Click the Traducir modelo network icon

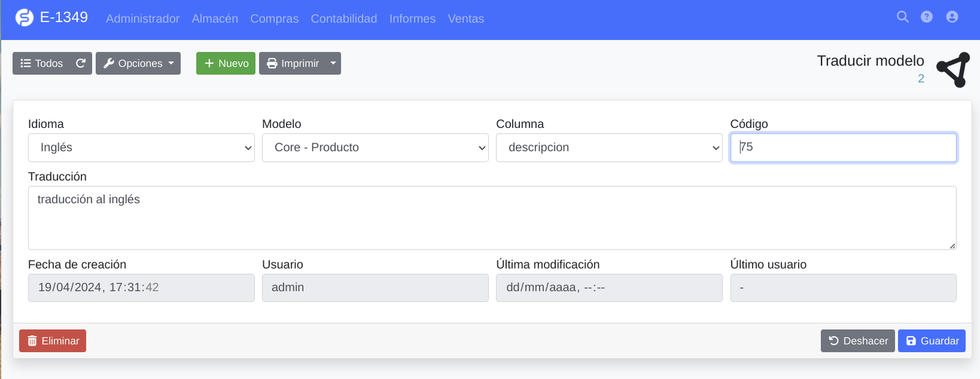tap(954, 70)
